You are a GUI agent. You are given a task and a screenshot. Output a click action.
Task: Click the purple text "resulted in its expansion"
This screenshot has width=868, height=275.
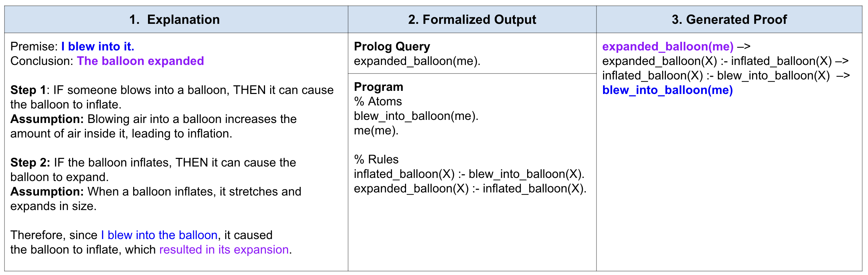(x=224, y=250)
